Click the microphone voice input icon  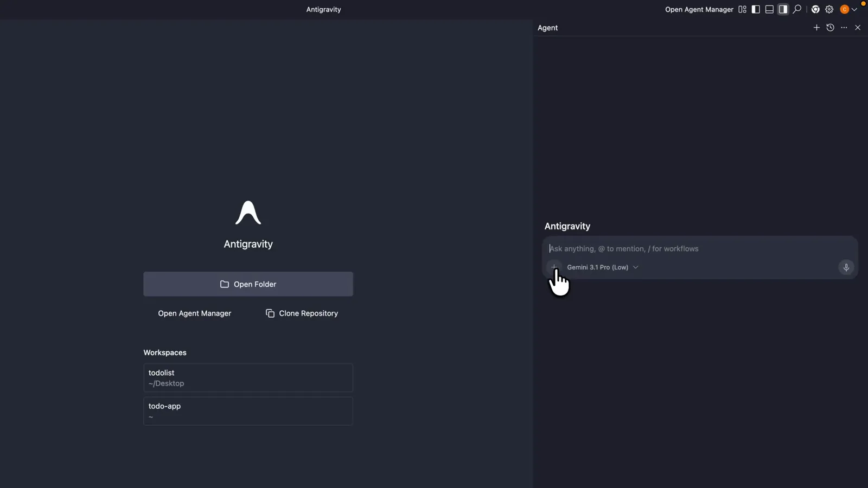pyautogui.click(x=846, y=267)
